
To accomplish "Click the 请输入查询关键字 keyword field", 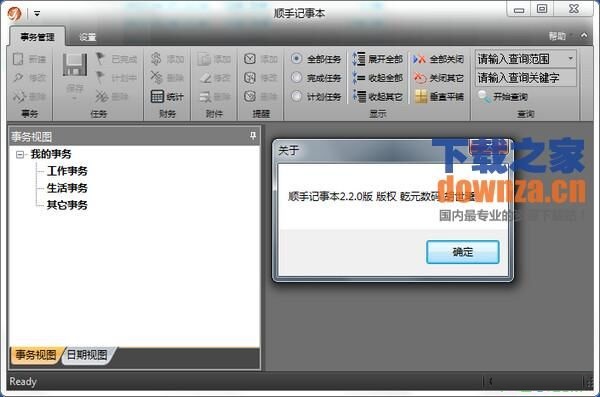I will click(526, 78).
